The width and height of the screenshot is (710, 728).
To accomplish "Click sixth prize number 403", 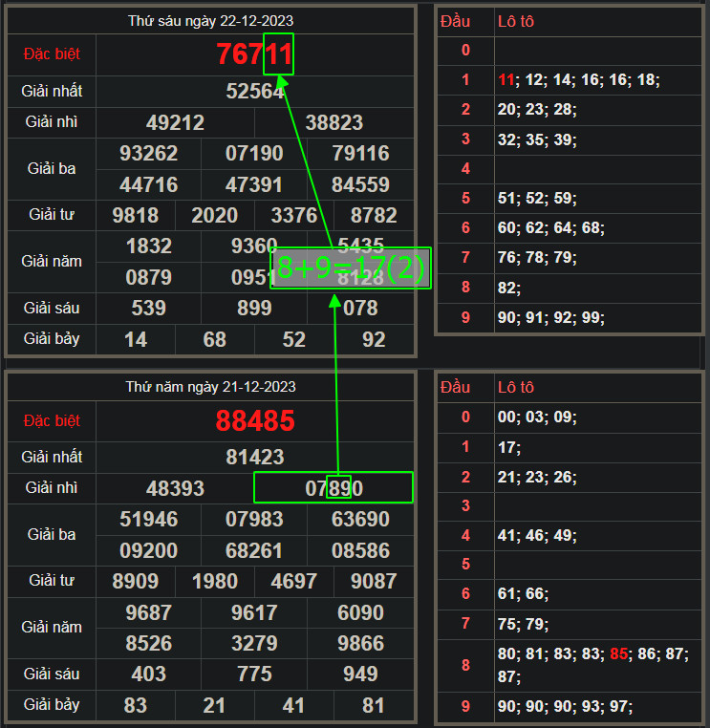I will (148, 674).
